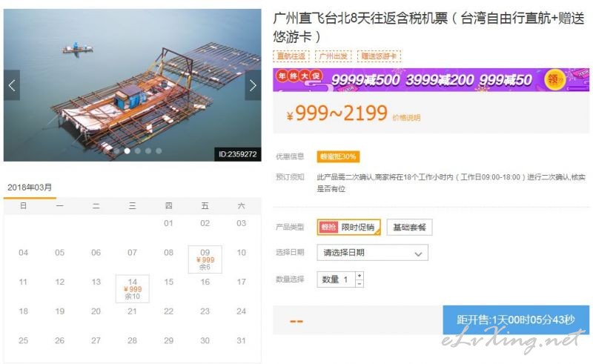Click the 距开售 countdown button
Image resolution: width=593 pixels, height=364 pixels.
click(515, 320)
